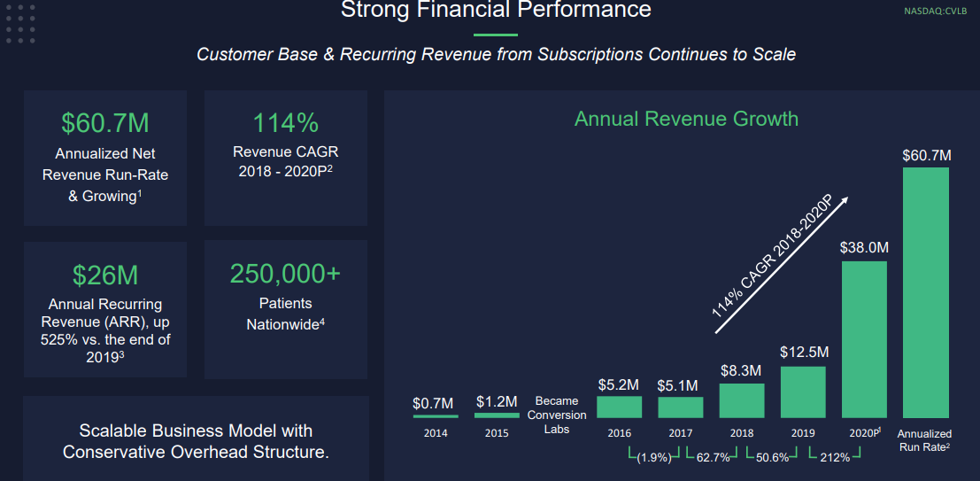Viewport: 980px width, 481px height.
Task: Click the Became Conversion Labs label
Action: tap(557, 415)
